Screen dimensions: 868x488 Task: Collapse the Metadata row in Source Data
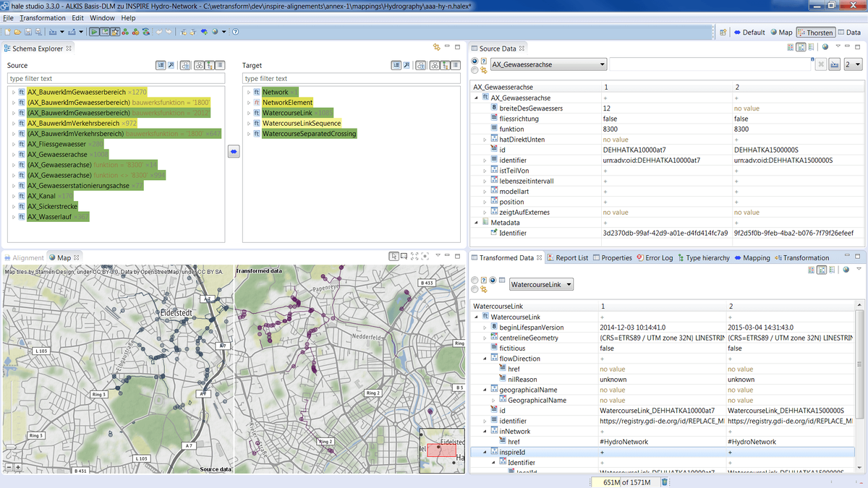point(475,223)
